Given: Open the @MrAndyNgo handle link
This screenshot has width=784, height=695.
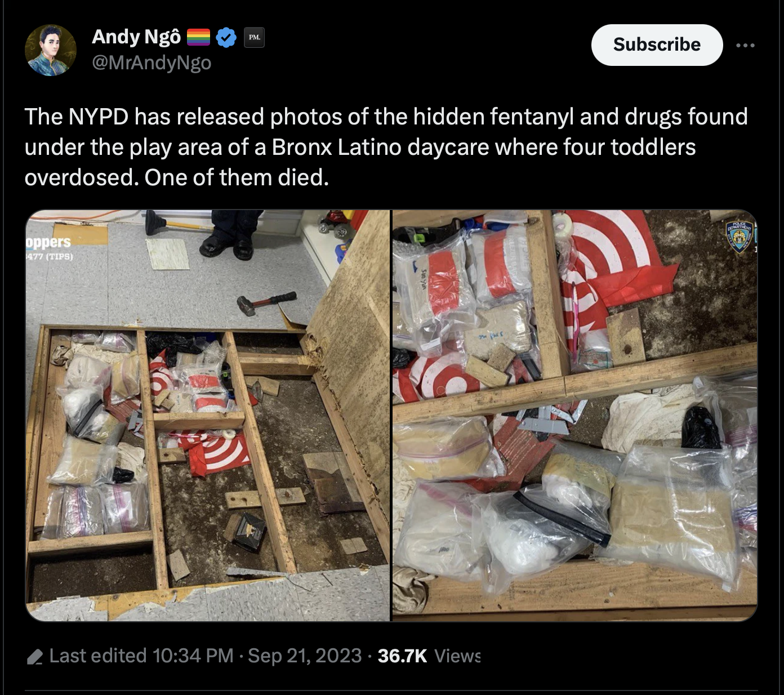Looking at the screenshot, I should pos(152,62).
